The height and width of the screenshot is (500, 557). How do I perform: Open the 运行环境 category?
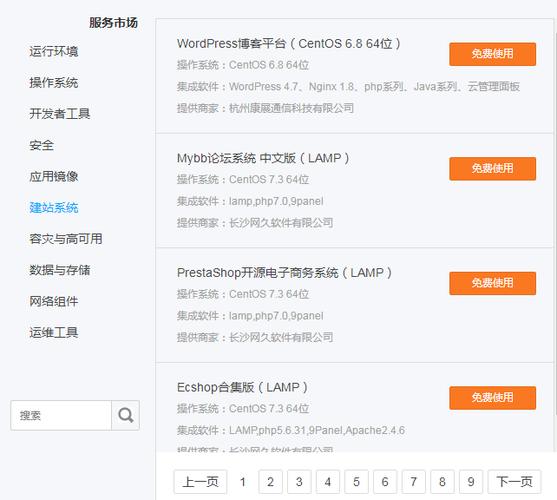point(54,51)
